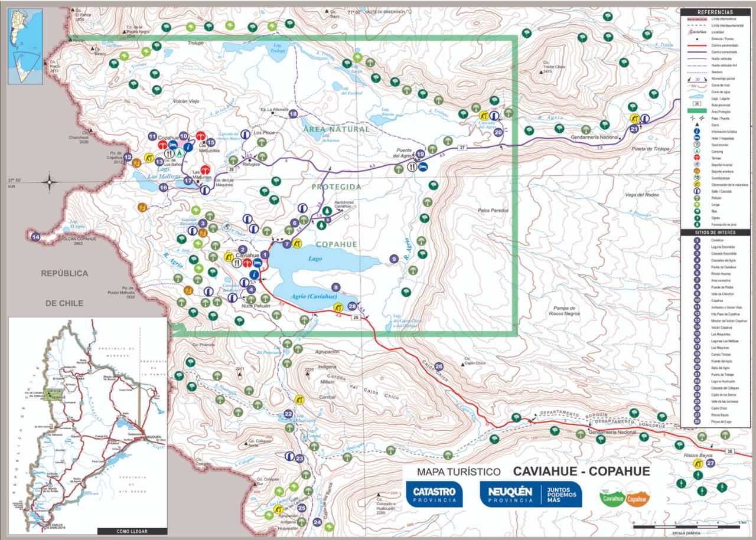
Task: Select marker 18 near Ea. La Alborada
Action: click(x=293, y=114)
